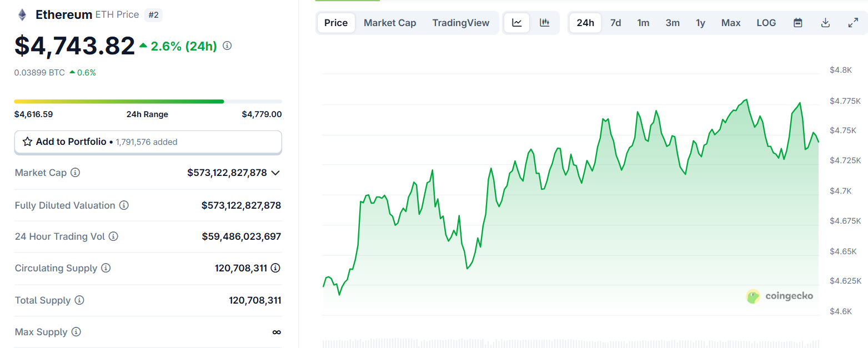Click the 24h Range price bar
Image resolution: width=868 pixels, height=348 pixels.
pyautogui.click(x=148, y=102)
